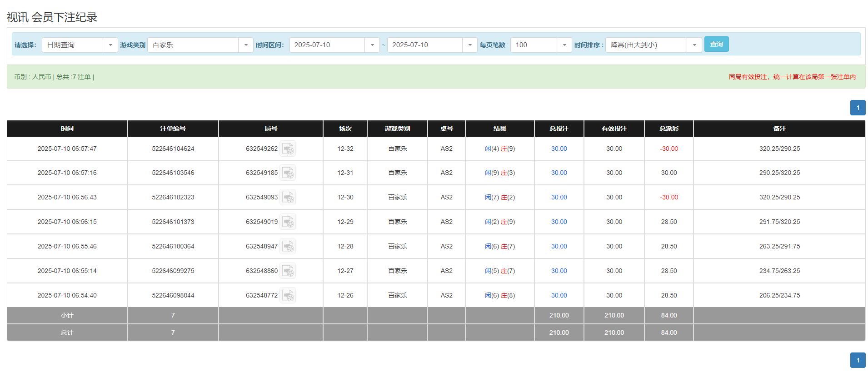The height and width of the screenshot is (372, 868).
Task: Open the 时间排序 降幂 dropdown
Action: (x=694, y=45)
